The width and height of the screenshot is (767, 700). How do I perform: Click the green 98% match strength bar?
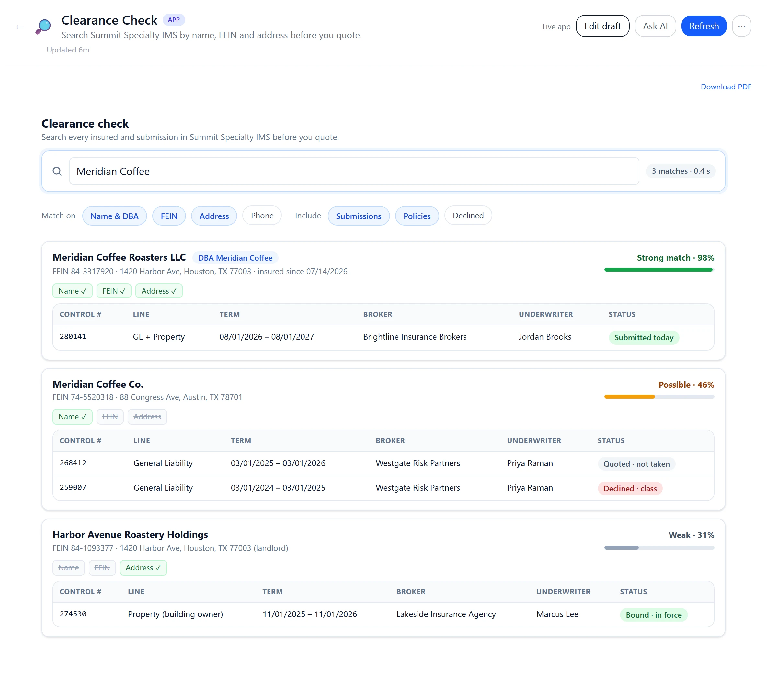[x=658, y=270]
